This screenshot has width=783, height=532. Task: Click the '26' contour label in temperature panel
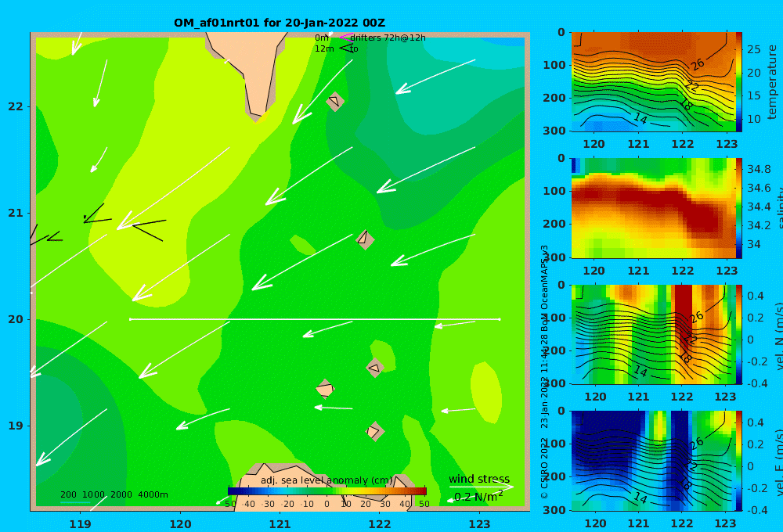698,64
